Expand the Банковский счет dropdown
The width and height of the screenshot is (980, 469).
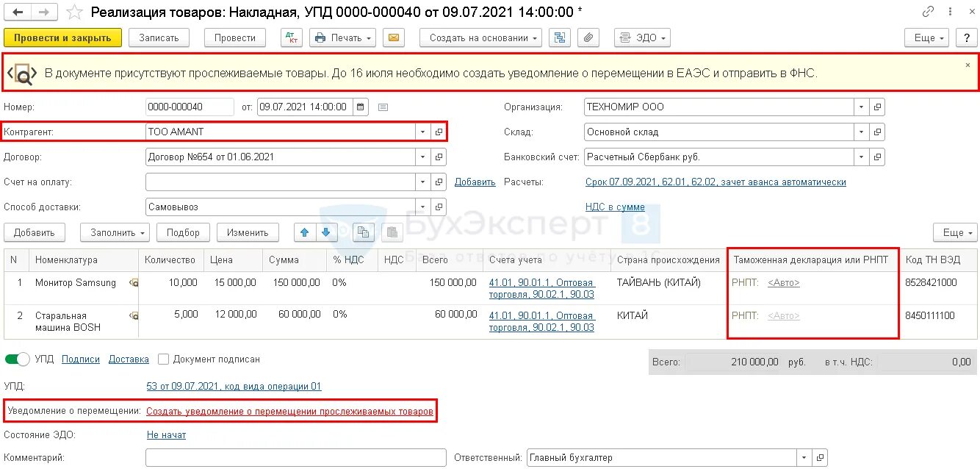[862, 157]
